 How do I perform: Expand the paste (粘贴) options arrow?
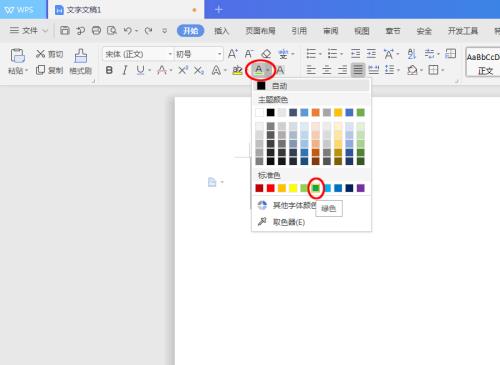coord(27,71)
